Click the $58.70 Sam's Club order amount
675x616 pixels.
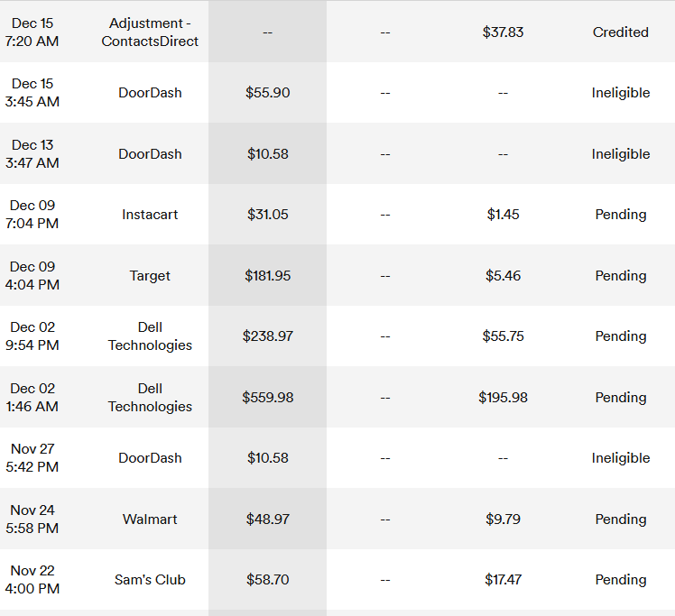[267, 580]
